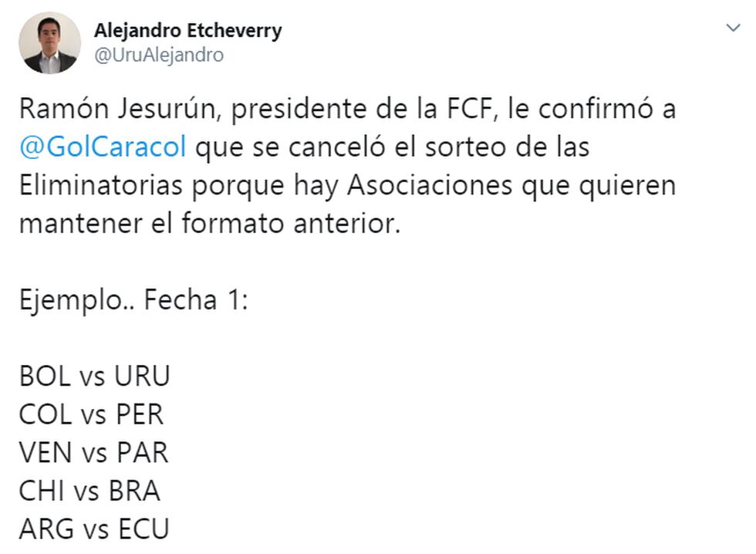Click the display name Alejandro Etcheverry
This screenshot has height=554, width=756.
tap(187, 31)
